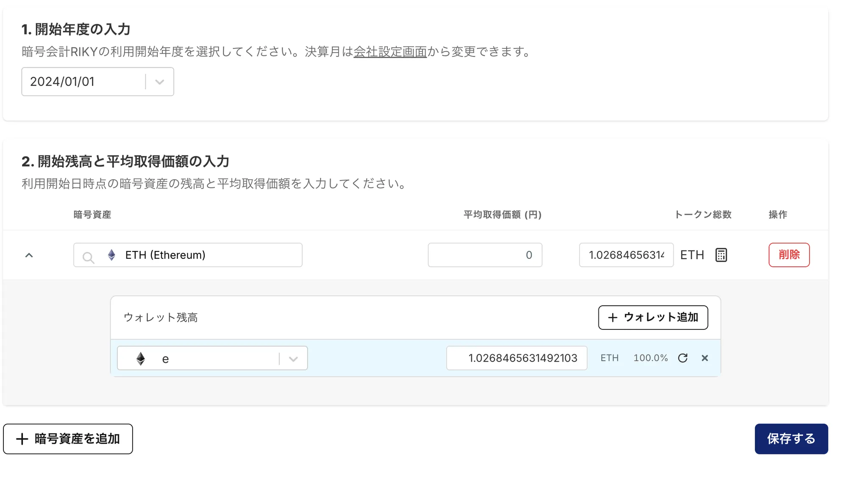Click the search magnifier in asset field
Screen dimensions: 868x487
(88, 257)
